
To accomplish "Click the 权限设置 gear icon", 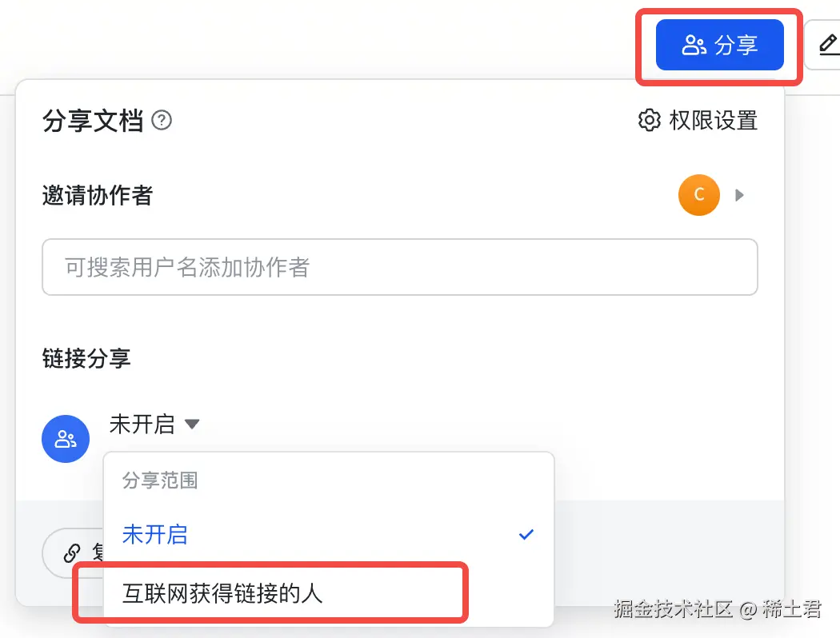I will point(649,121).
